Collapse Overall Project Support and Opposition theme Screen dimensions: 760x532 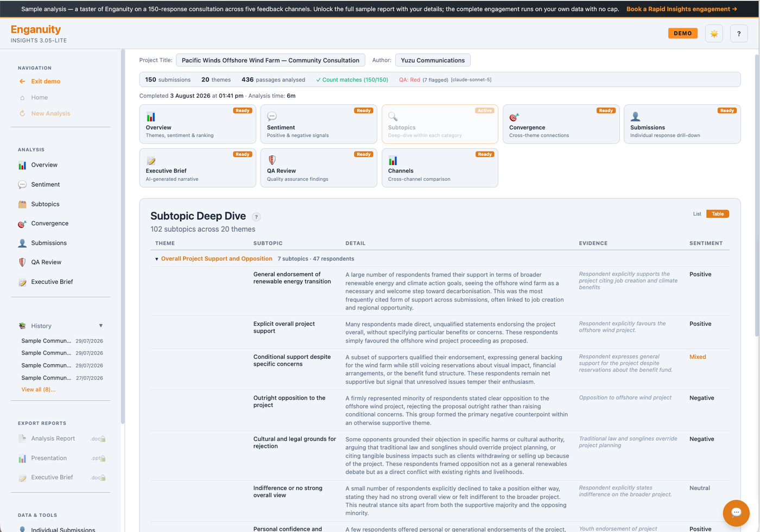(x=157, y=259)
